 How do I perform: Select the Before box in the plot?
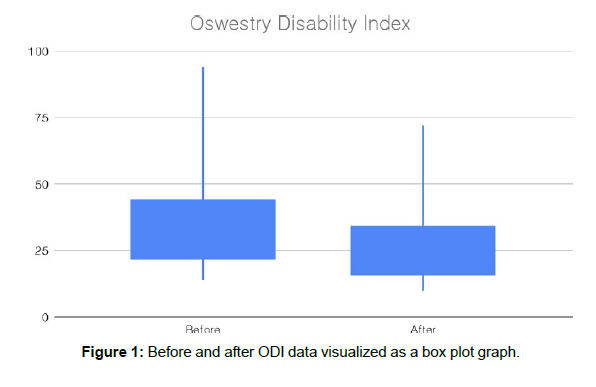point(203,229)
